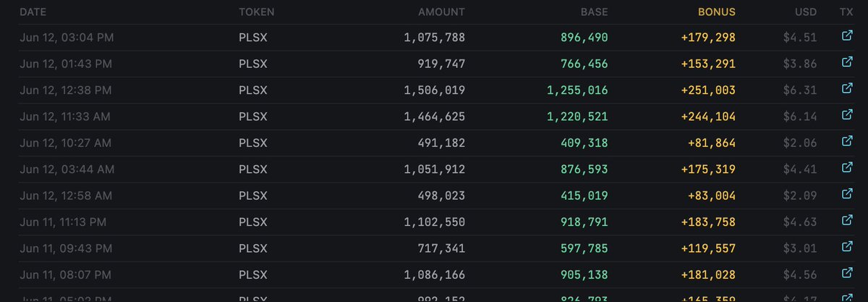The image size is (868, 302).
Task: Click bonus value +119,557
Action: coord(709,249)
